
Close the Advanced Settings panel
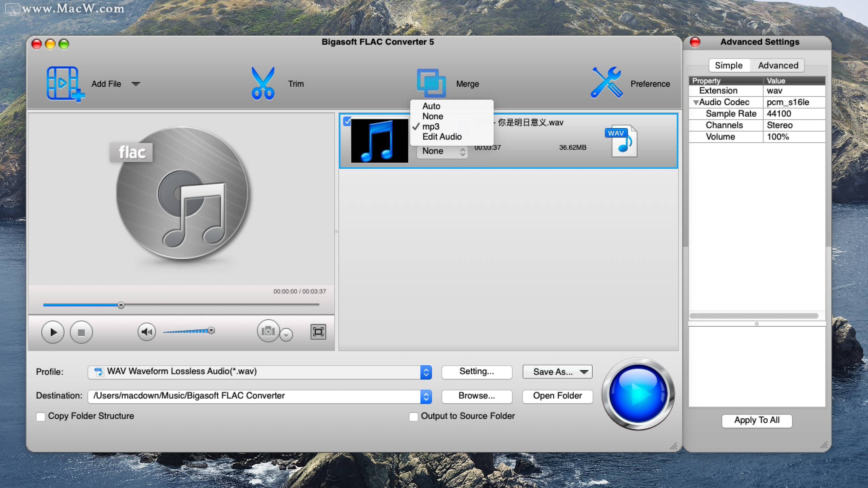click(695, 42)
